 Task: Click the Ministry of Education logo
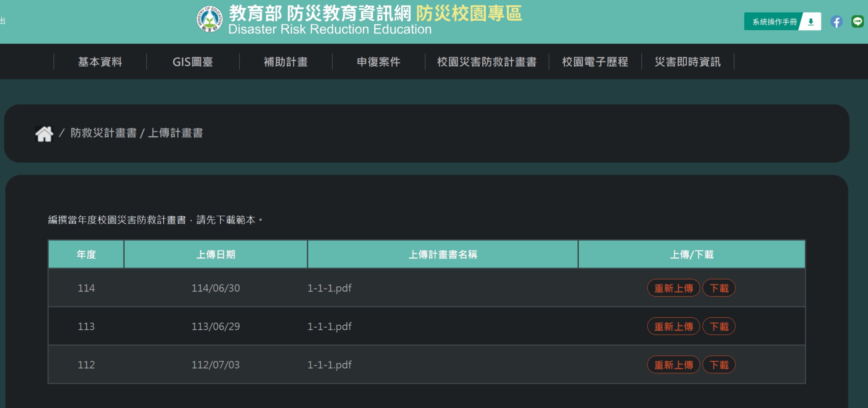tap(209, 19)
